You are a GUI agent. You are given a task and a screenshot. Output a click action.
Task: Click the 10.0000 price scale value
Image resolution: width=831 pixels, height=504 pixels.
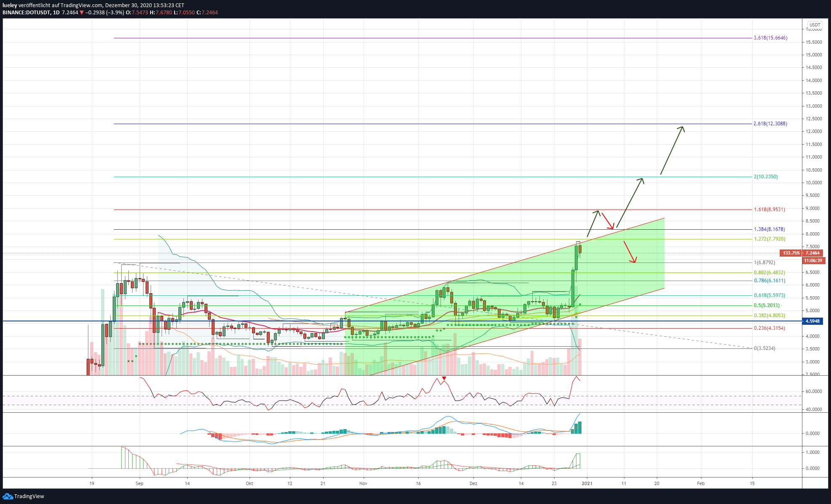(813, 183)
